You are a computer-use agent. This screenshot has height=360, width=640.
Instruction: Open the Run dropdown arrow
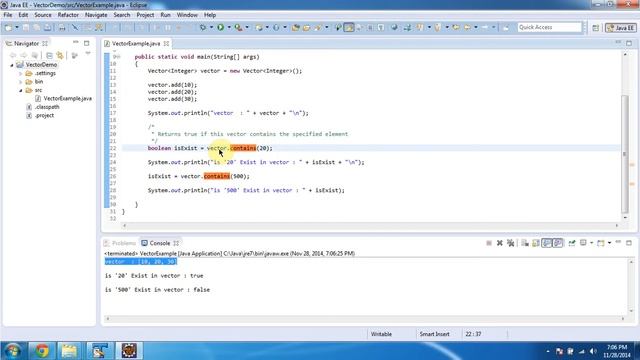229,27
